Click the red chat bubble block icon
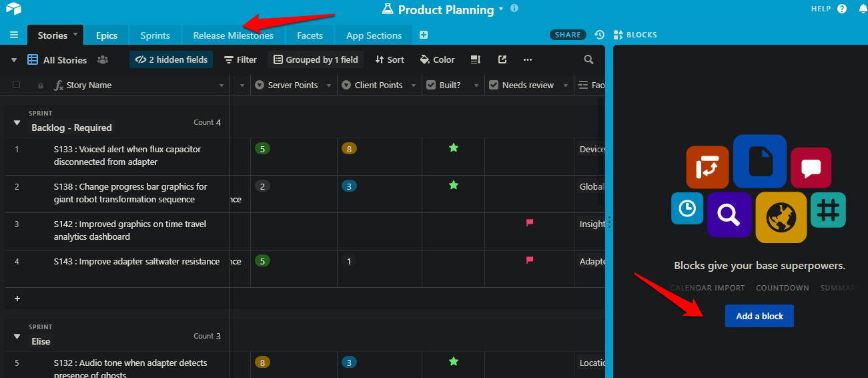Viewport: 868px width, 378px height. pos(811,168)
